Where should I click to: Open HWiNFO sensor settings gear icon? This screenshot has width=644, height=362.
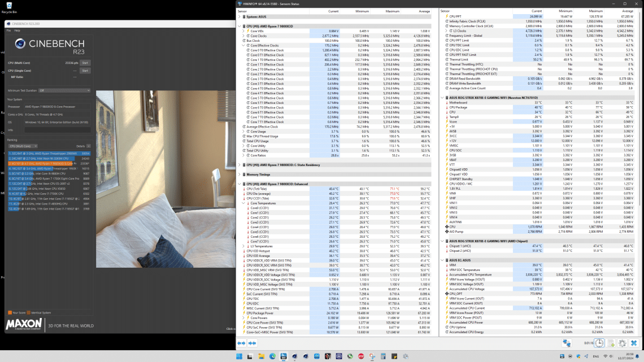click(622, 343)
